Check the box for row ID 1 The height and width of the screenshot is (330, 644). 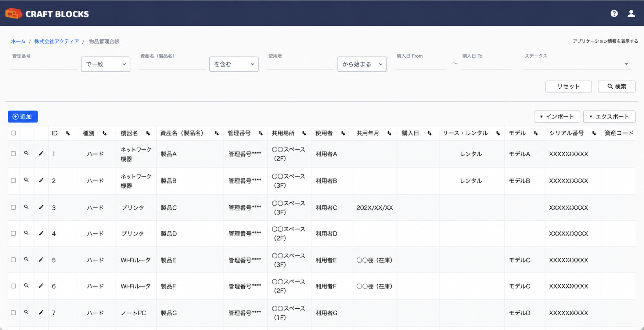(x=14, y=154)
